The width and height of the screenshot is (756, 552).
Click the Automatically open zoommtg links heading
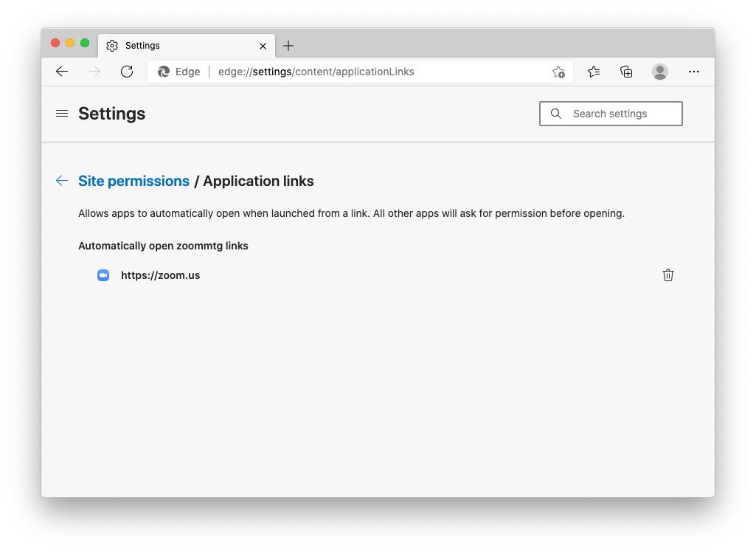click(x=163, y=246)
